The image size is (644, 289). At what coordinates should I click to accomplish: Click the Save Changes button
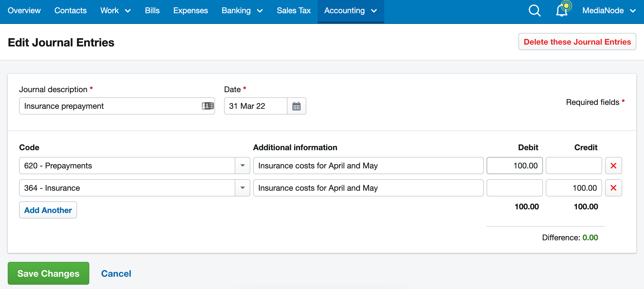(x=49, y=273)
